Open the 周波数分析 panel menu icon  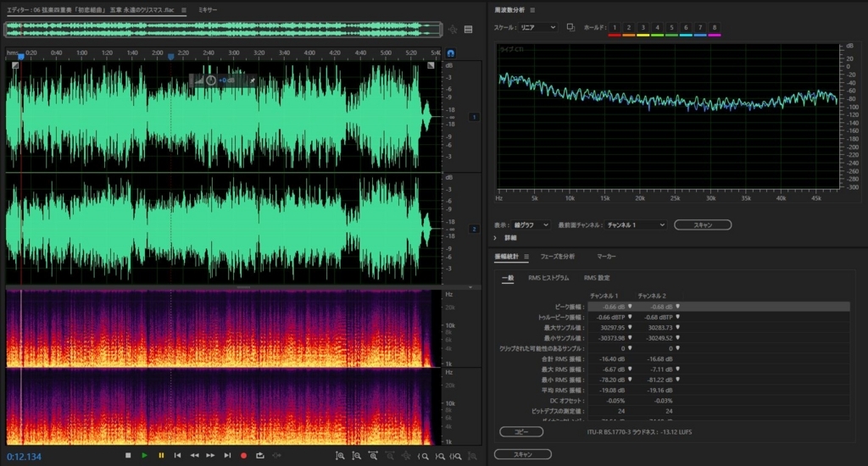pos(532,10)
